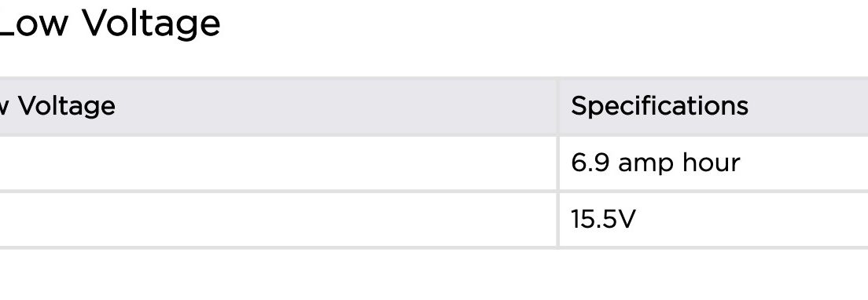Image resolution: width=868 pixels, height=300 pixels.
Task: Click blank space right of "15.5V" text
Action: (752, 219)
